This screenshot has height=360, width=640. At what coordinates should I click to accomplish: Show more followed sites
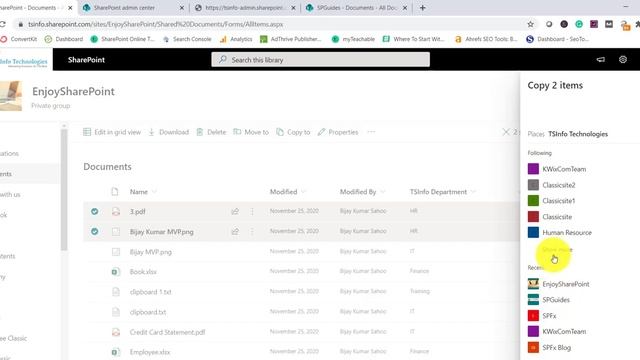coord(558,249)
